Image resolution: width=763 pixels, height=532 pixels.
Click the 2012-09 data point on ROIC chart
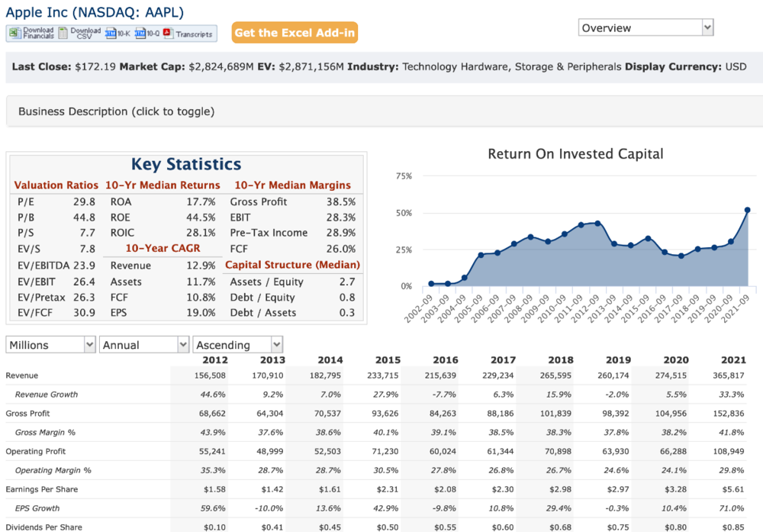pyautogui.click(x=597, y=224)
